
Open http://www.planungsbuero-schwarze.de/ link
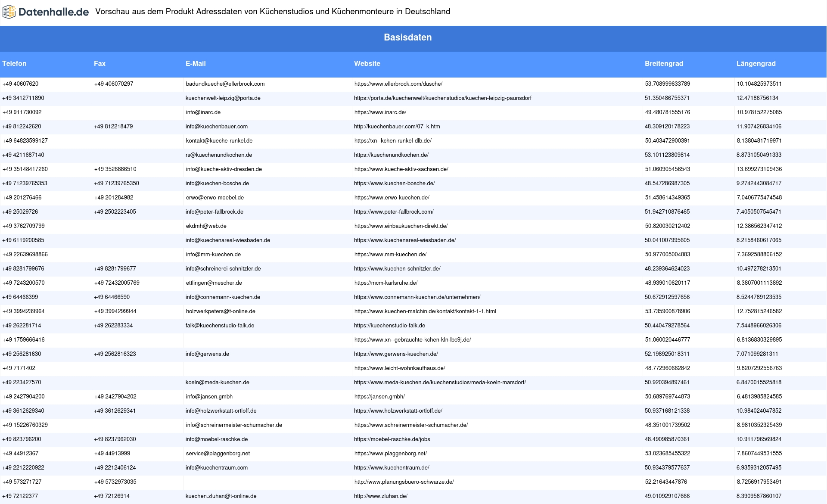pos(404,482)
